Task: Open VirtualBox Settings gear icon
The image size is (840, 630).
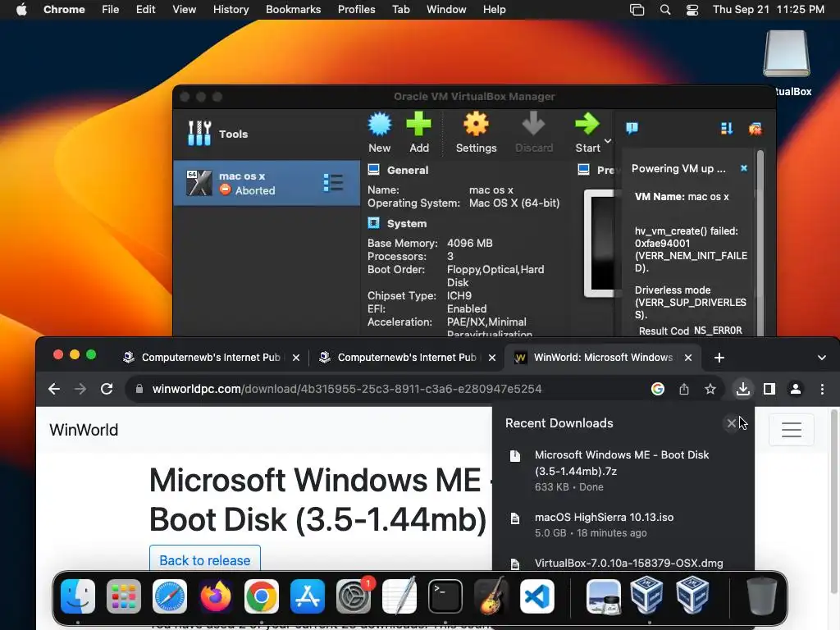Action: tap(476, 125)
